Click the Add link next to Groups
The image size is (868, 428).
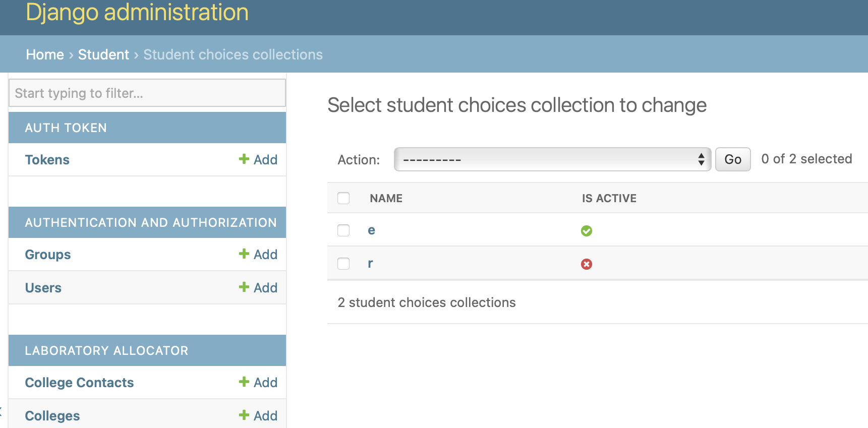(x=258, y=254)
